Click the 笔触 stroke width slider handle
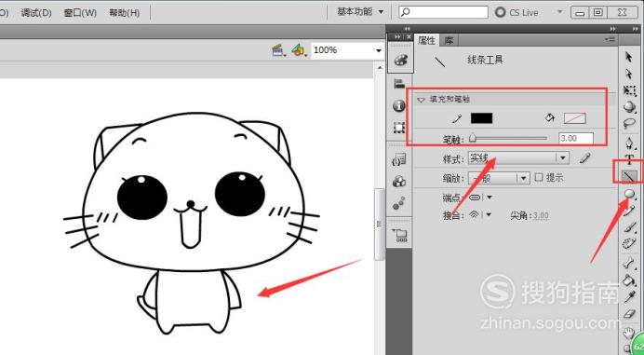 tap(473, 138)
